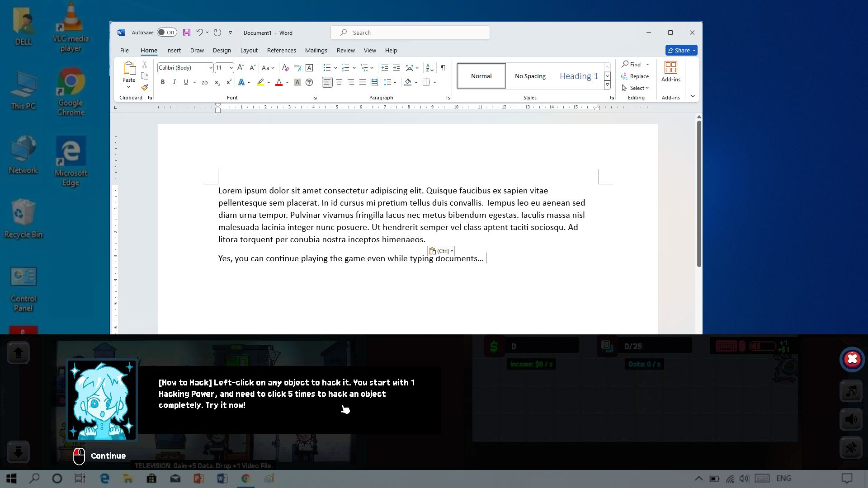The height and width of the screenshot is (488, 868).
Task: Switch to the Insert ribbon tab
Action: [x=174, y=50]
